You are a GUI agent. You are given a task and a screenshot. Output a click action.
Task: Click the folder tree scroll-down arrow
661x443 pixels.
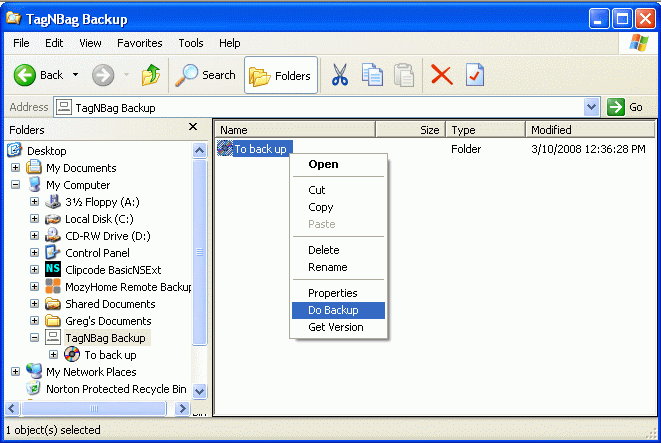pos(199,391)
